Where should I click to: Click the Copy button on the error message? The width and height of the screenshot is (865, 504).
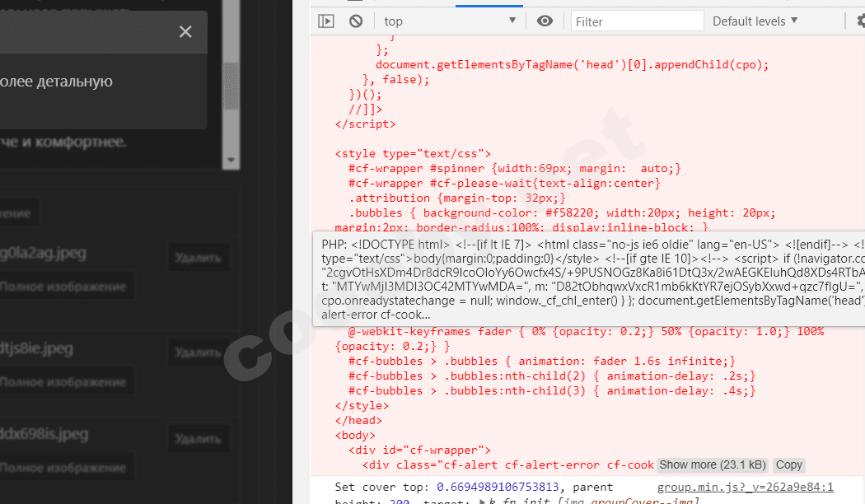(789, 464)
